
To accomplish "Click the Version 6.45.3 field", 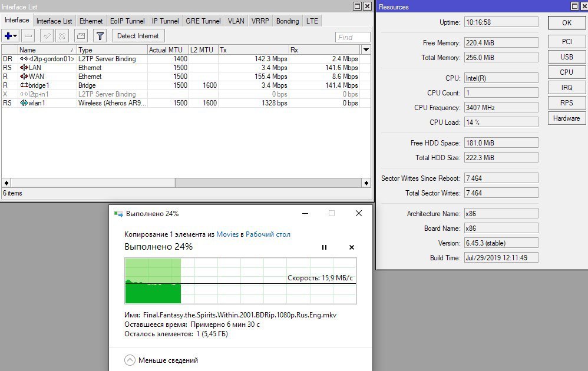I will point(501,243).
